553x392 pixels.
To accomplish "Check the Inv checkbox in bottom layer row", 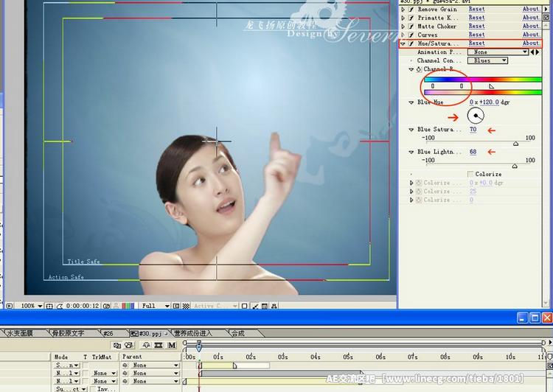I will point(93,389).
